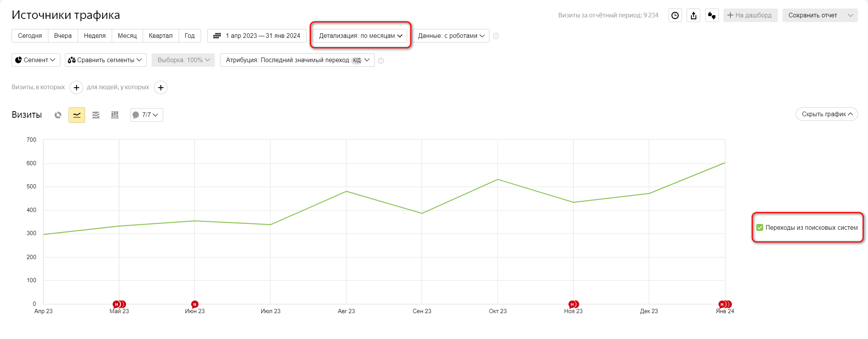The height and width of the screenshot is (339, 868).
Task: Switch to the pie chart view
Action: [x=58, y=115]
